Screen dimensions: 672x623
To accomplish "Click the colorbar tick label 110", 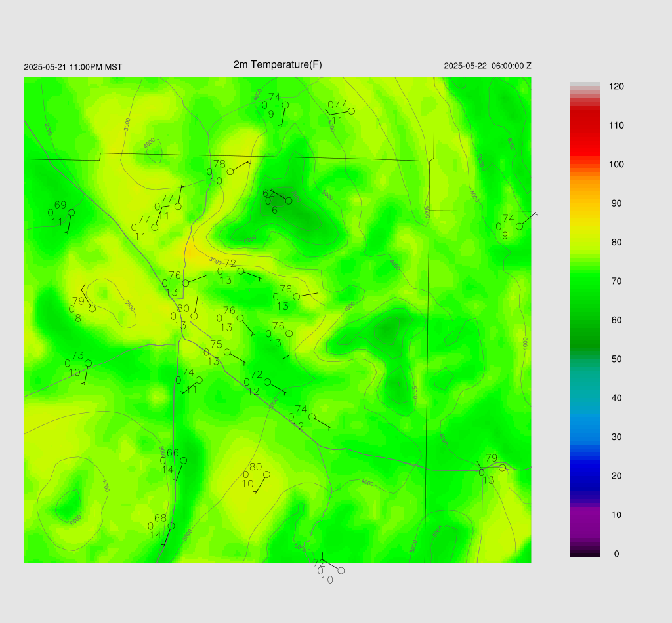I will click(x=616, y=125).
